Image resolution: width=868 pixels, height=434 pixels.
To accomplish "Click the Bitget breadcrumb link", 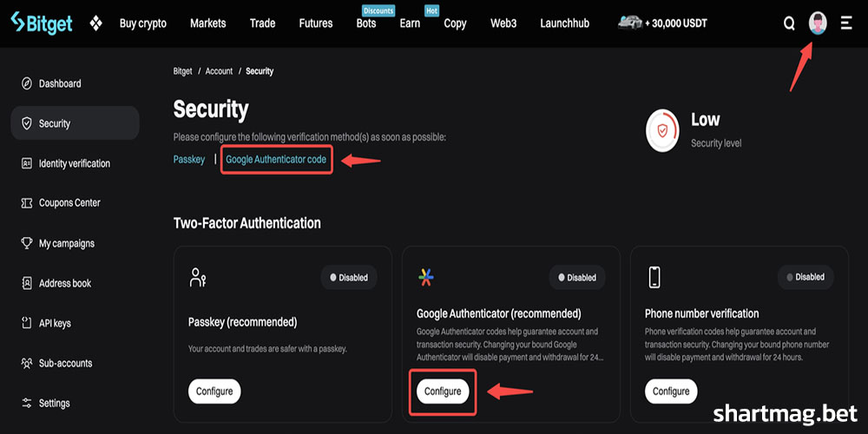I will coord(182,71).
